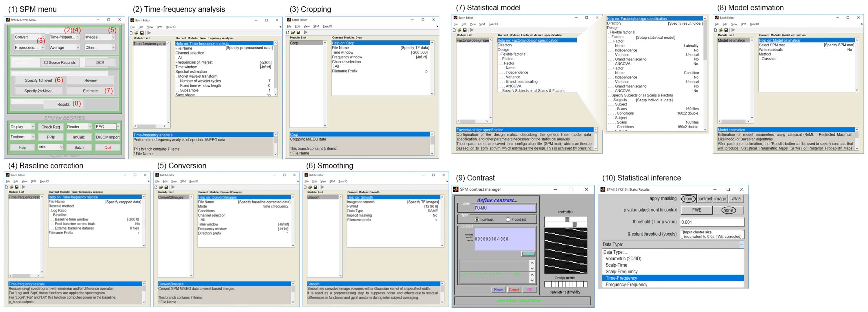
Task: Click the New batch icon in Time-frequency analysis editor
Action: (131, 33)
